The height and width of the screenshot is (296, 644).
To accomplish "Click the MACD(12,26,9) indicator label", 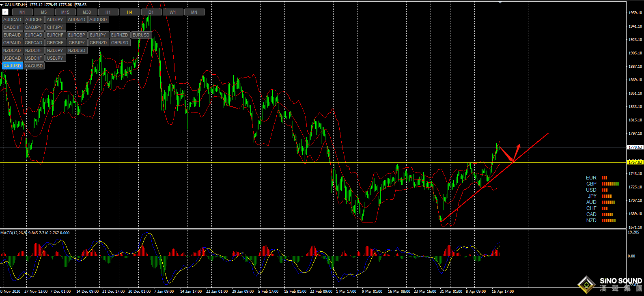I will pos(13,233).
